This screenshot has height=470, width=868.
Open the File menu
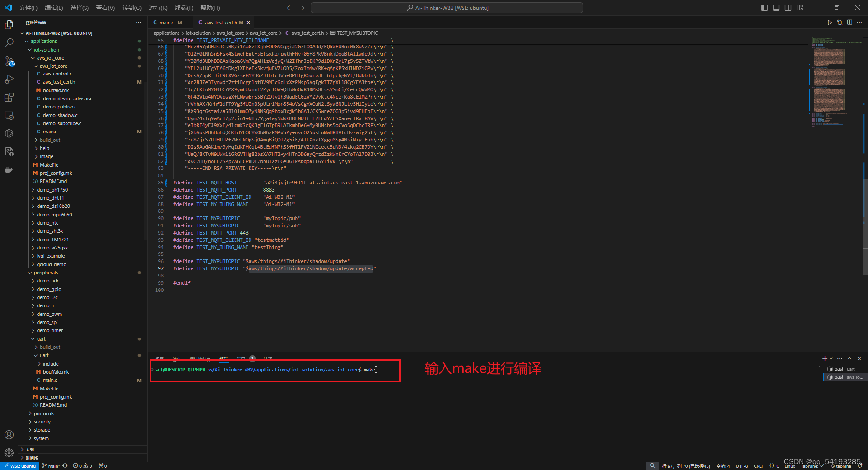click(x=28, y=8)
